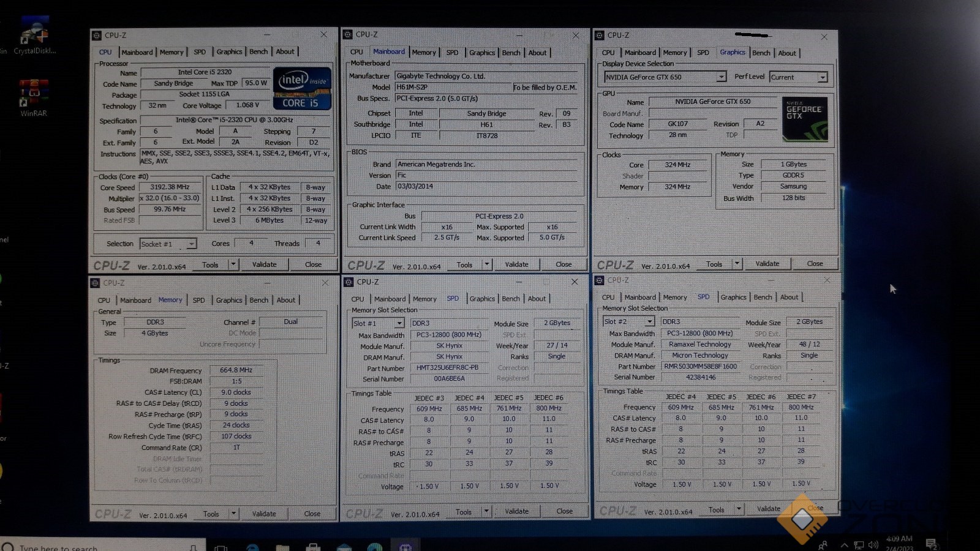Click the serial number 00A6BE6A
The height and width of the screenshot is (551, 980).
click(448, 379)
